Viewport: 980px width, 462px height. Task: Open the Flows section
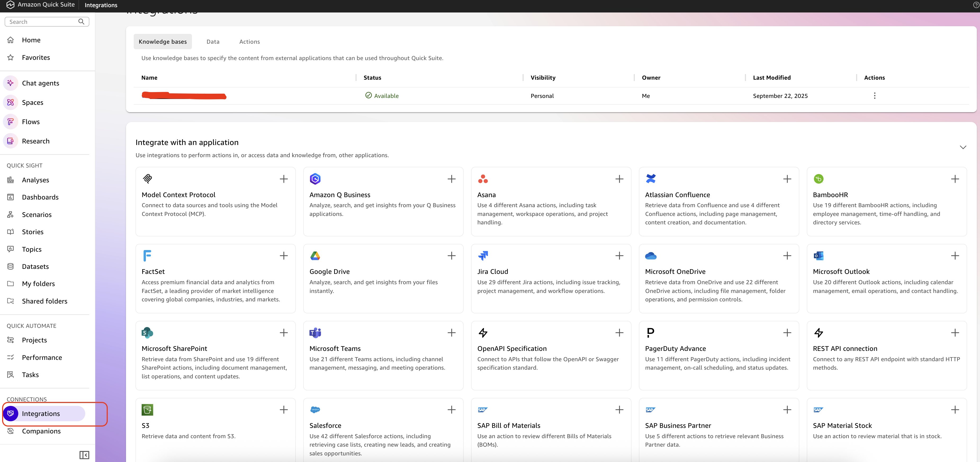pos(30,122)
